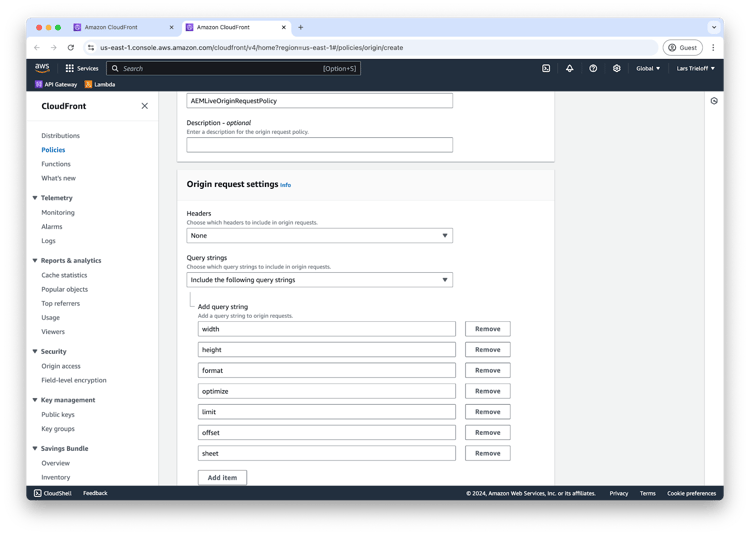Open the browser three-dot menu
Screen dimensions: 750x535
point(713,47)
